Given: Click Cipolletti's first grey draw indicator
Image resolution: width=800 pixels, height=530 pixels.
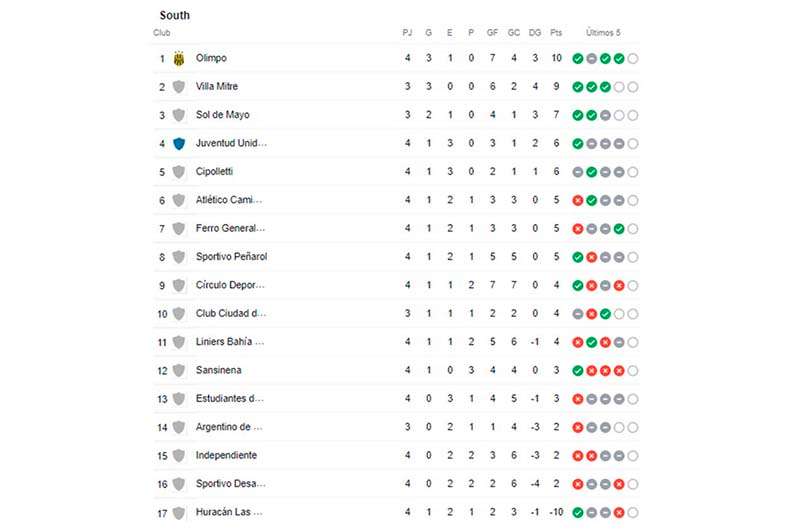Looking at the screenshot, I should [x=578, y=172].
